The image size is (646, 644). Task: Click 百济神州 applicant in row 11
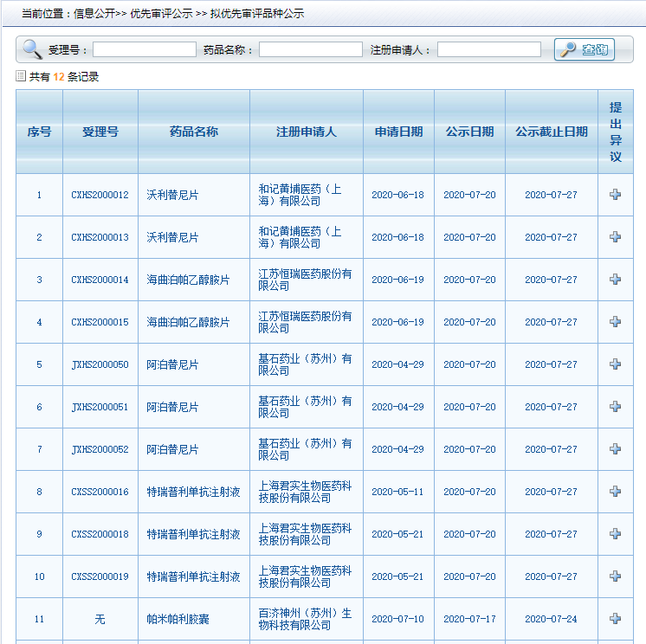tap(305, 619)
